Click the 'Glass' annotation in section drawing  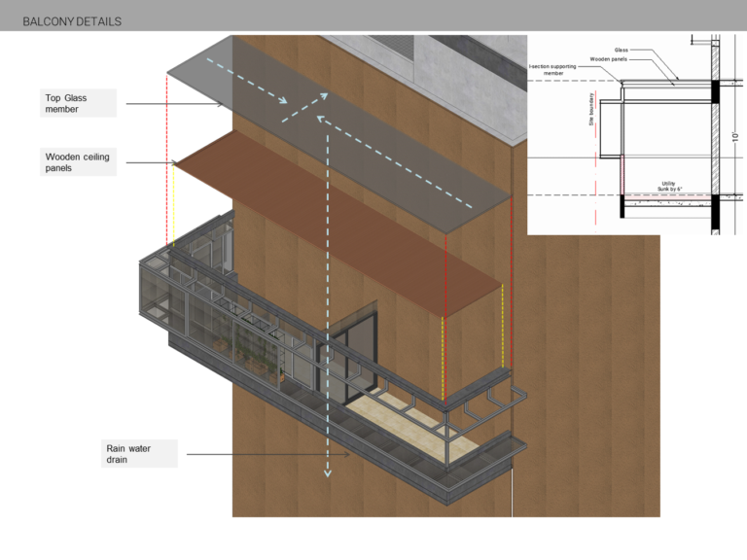tap(621, 50)
